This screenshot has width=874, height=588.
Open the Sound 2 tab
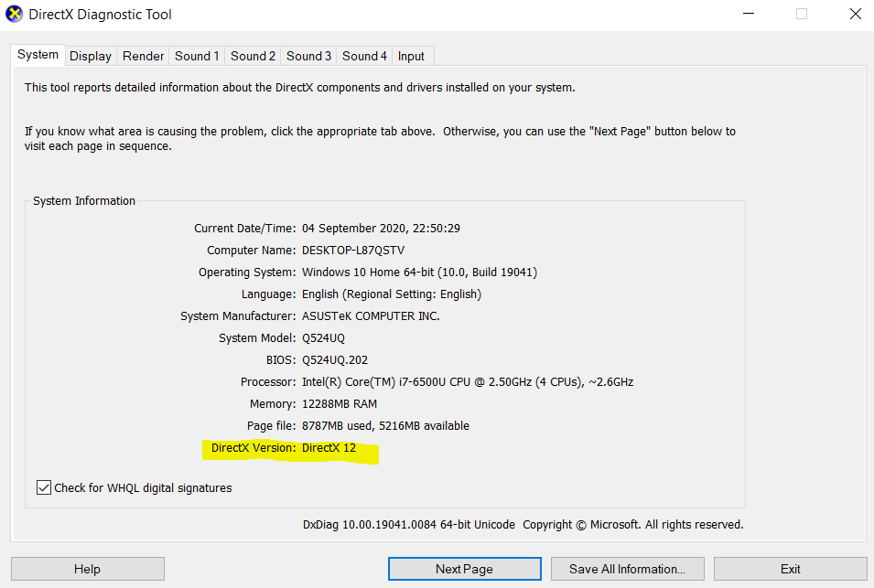click(x=253, y=56)
